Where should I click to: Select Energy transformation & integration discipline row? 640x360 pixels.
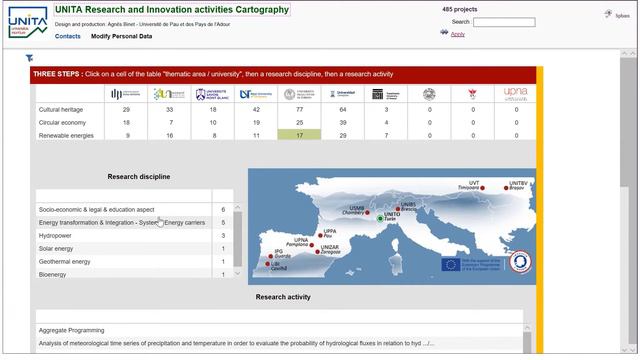(134, 222)
